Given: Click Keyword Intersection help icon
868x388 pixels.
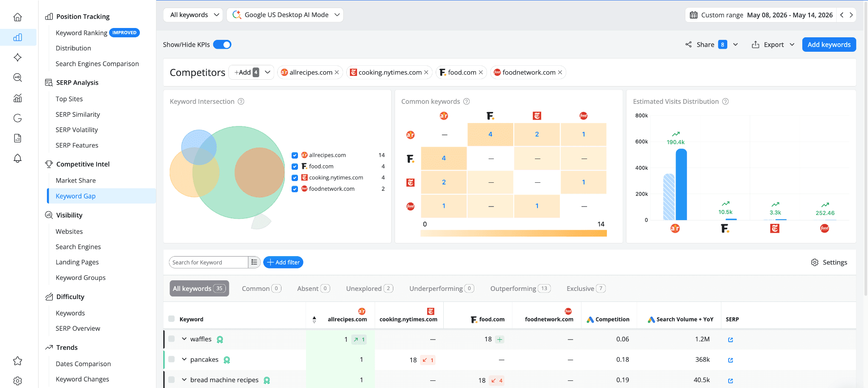Looking at the screenshot, I should click(x=241, y=101).
